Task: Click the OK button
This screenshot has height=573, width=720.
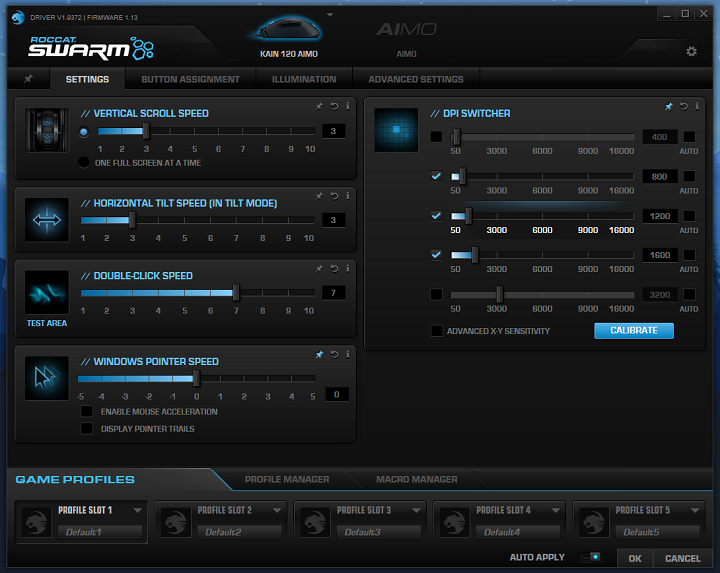Action: click(635, 558)
